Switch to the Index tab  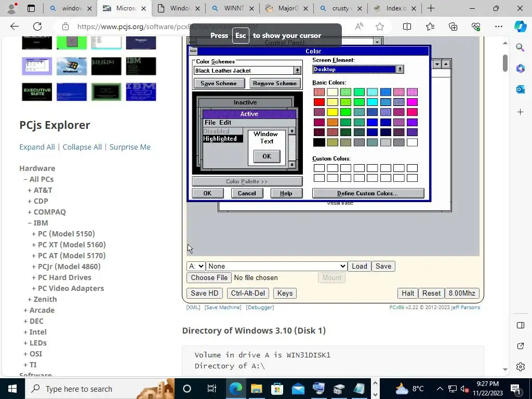point(395,8)
